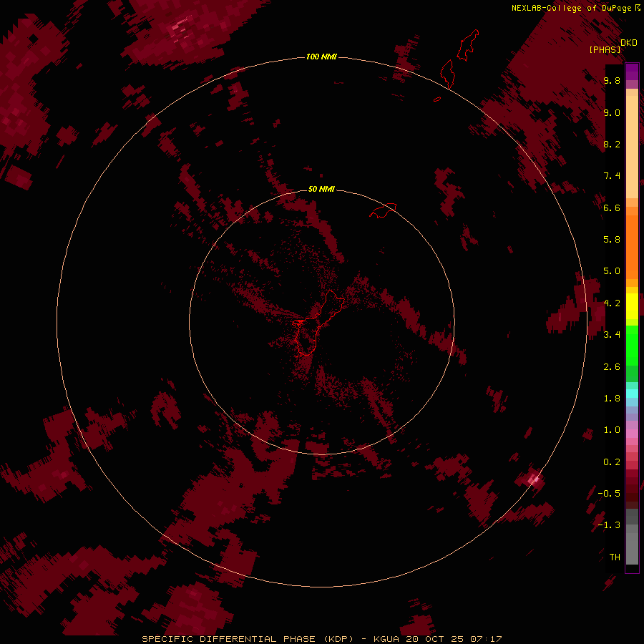
Task: Click the 1.8 value on color scale
Action: pyautogui.click(x=612, y=399)
